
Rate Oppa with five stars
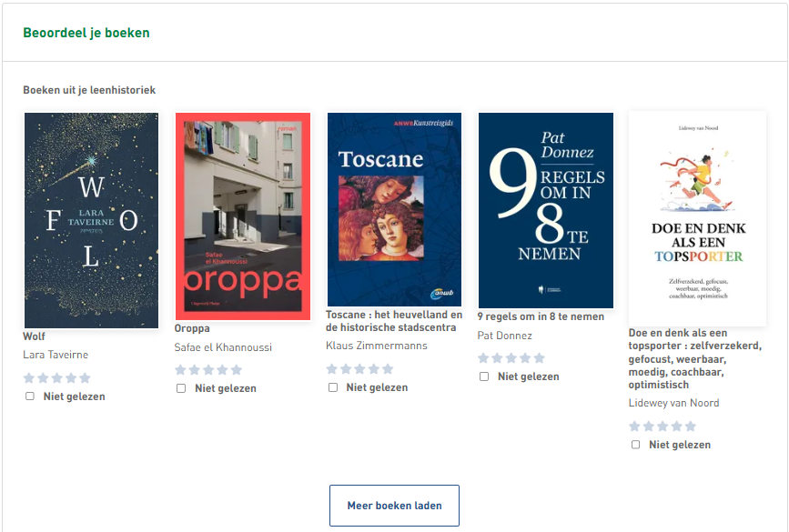click(237, 370)
